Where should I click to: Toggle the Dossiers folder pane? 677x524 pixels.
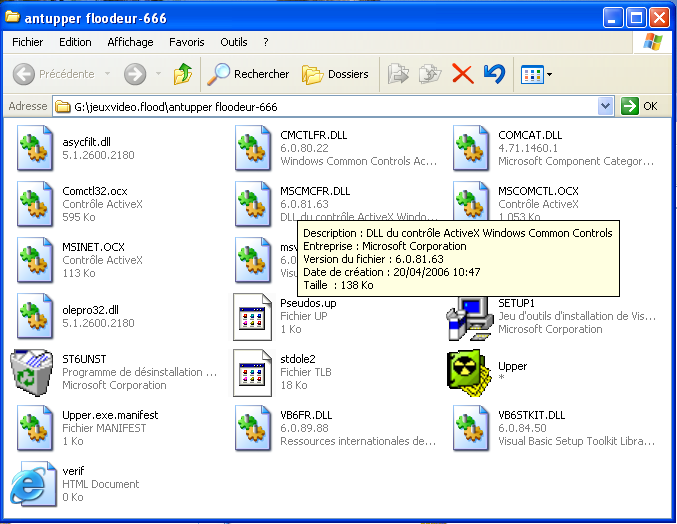(335, 74)
